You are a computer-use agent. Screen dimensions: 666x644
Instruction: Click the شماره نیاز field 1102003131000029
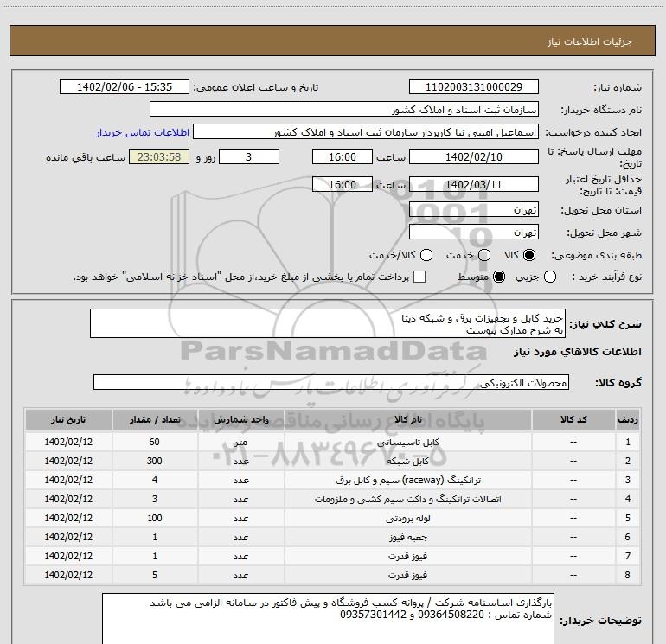474,87
